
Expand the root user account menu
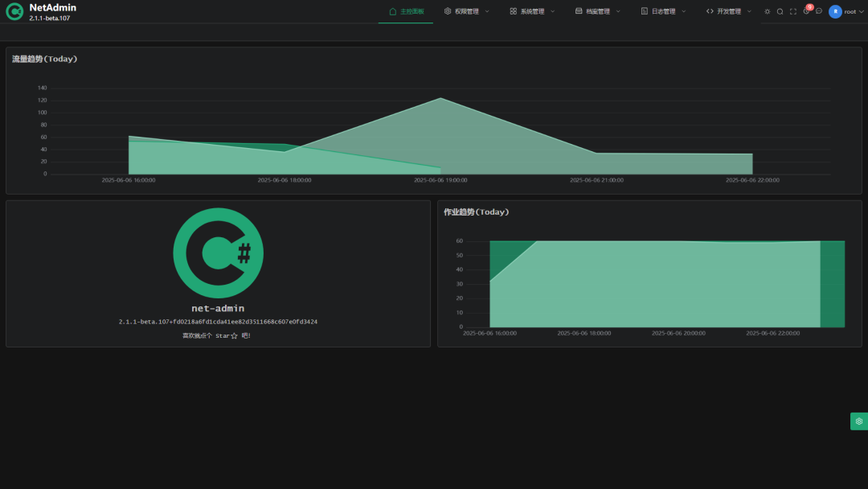(x=850, y=11)
